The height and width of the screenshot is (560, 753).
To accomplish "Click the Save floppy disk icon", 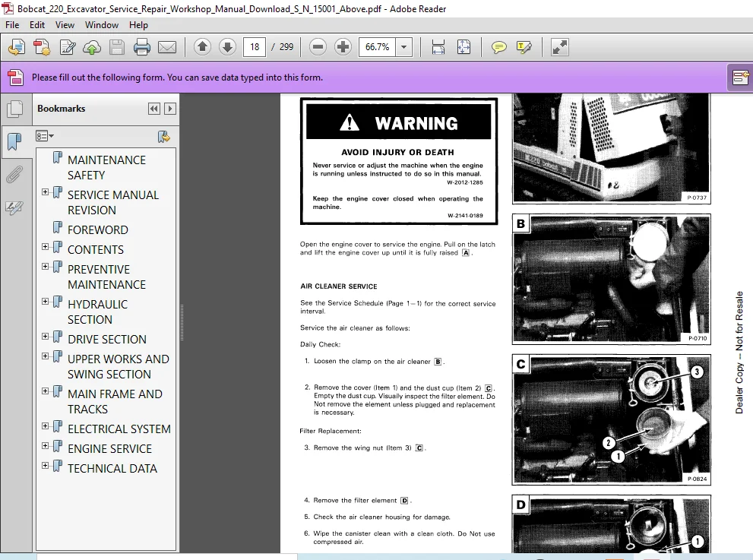I will [x=117, y=47].
